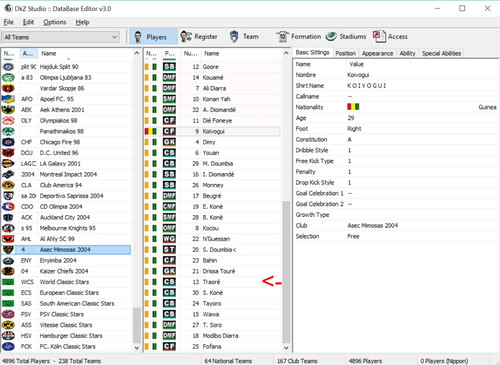Click the 64 National Teams status entry
This screenshot has height=365, width=500.
(228, 361)
